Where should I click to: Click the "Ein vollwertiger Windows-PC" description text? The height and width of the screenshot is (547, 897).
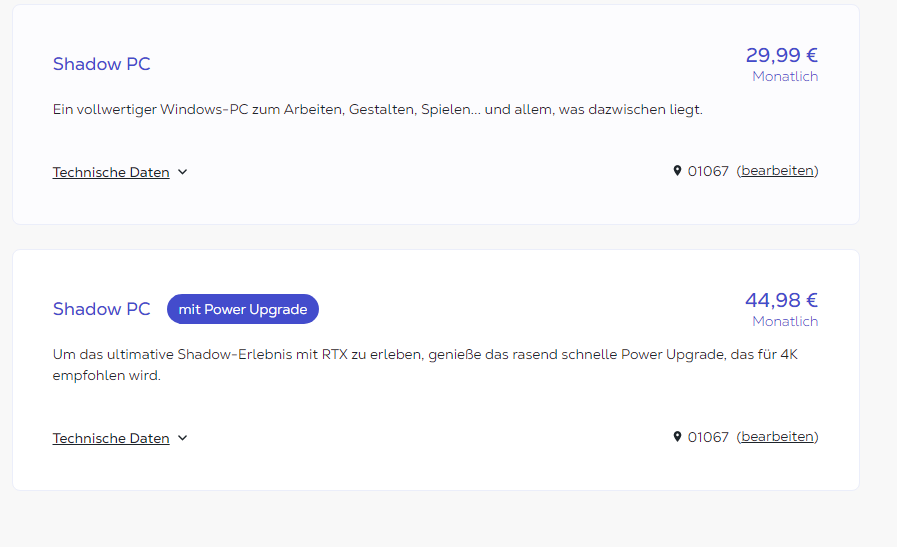[x=377, y=109]
